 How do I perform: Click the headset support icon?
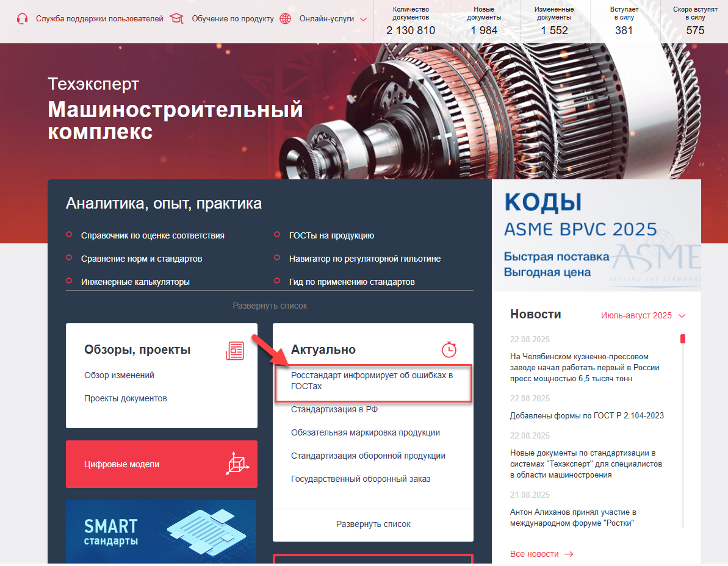pos(22,18)
